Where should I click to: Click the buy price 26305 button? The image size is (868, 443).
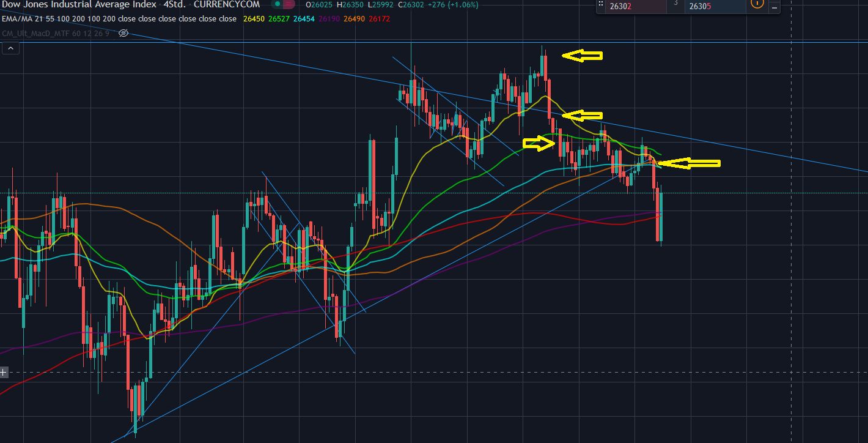(715, 6)
